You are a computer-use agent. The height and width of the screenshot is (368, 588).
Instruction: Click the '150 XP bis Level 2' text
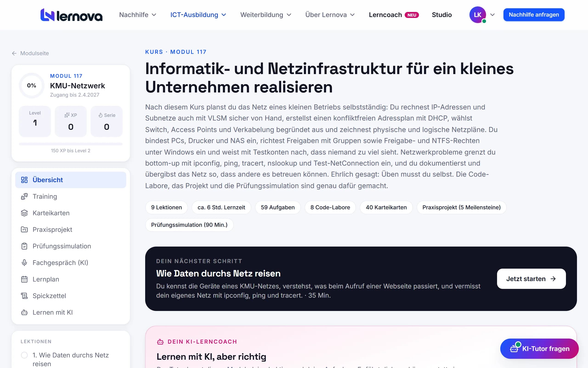pyautogui.click(x=71, y=151)
